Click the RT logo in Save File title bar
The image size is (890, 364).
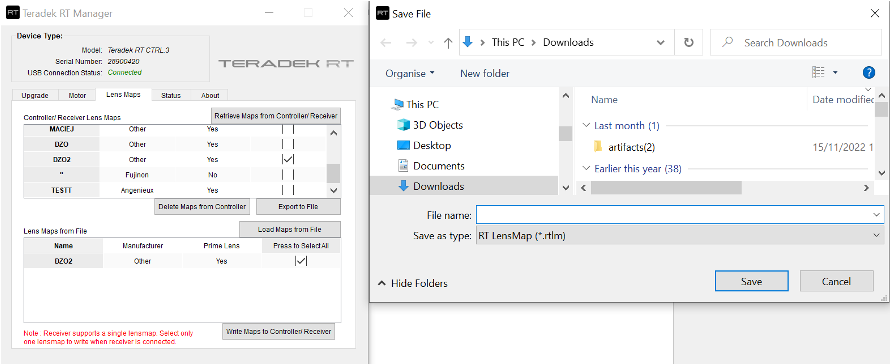(383, 13)
